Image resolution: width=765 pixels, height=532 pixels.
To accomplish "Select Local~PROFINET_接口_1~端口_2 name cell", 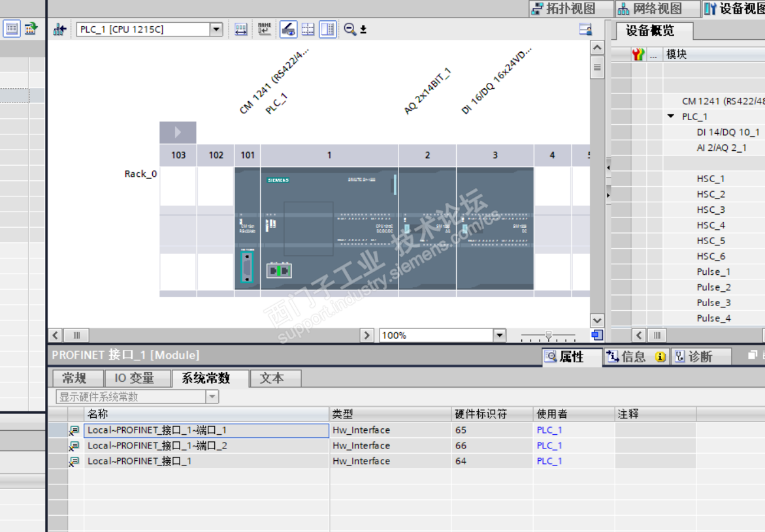I will (x=207, y=446).
